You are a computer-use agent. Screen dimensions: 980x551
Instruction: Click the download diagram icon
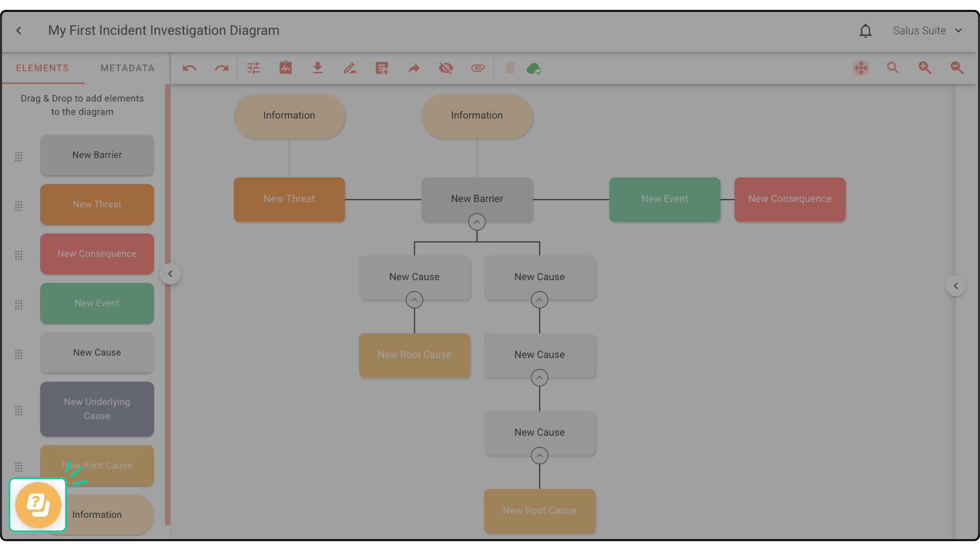tap(317, 68)
